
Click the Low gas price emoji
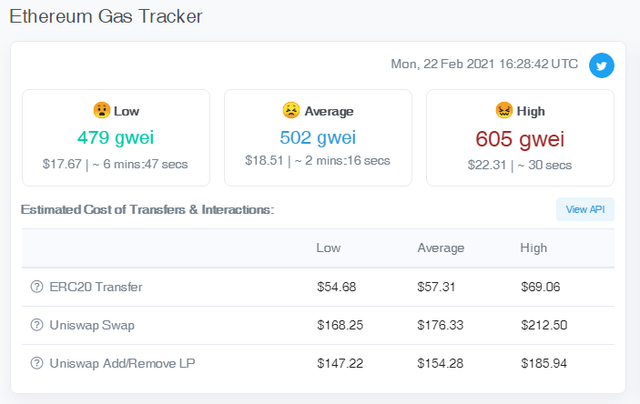pyautogui.click(x=101, y=111)
